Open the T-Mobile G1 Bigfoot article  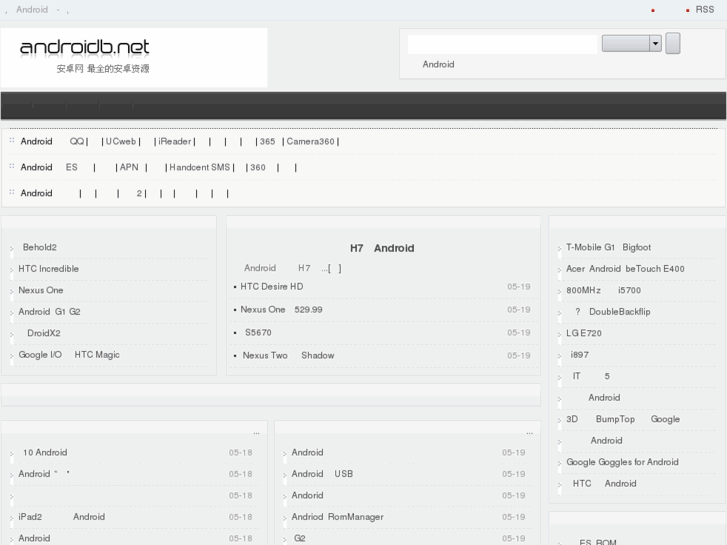(x=608, y=247)
